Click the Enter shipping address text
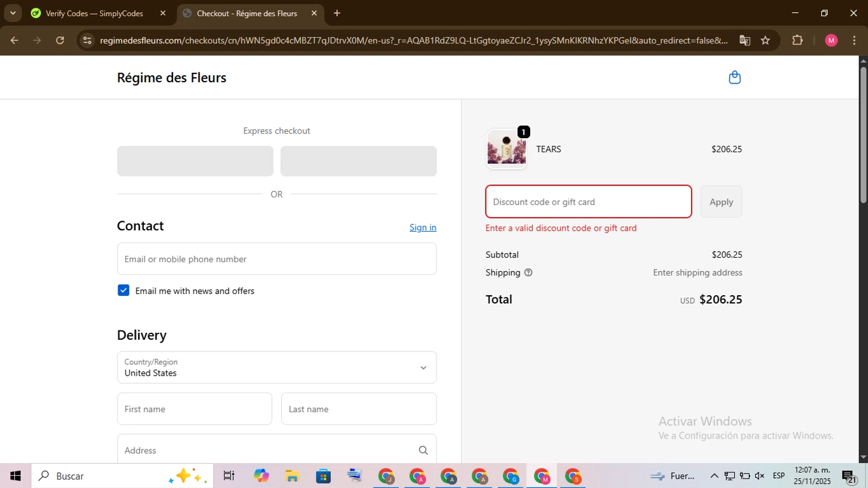Viewport: 868px width, 488px height. click(697, 273)
